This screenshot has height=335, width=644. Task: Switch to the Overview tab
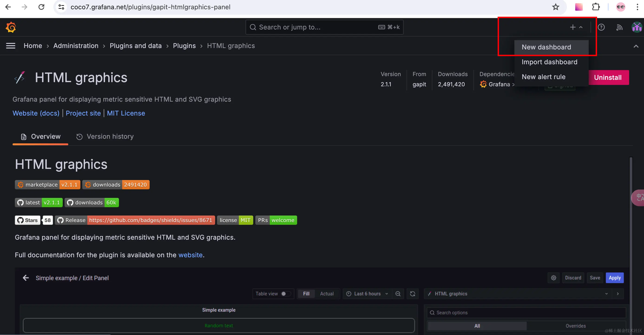tap(40, 137)
